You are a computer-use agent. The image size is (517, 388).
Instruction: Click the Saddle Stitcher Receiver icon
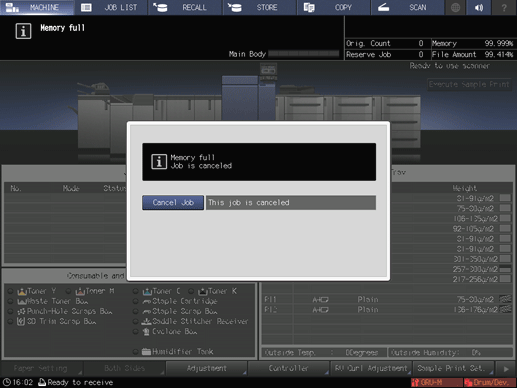click(146, 321)
